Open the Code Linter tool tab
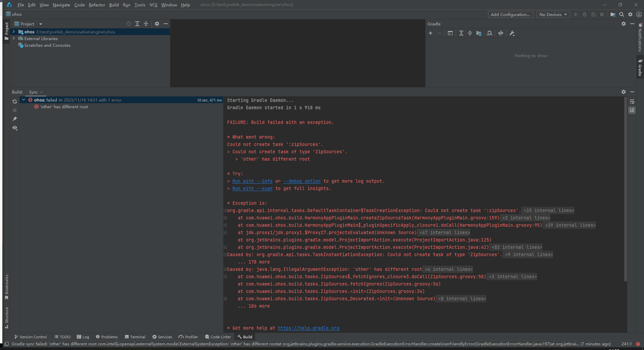644x350 pixels. click(218, 337)
